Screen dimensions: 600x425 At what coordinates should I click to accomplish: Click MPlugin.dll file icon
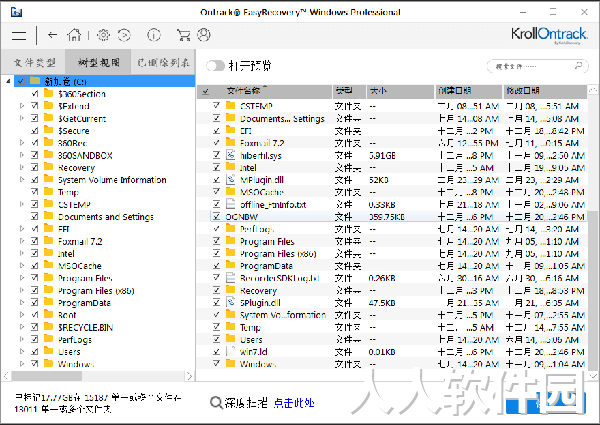click(230, 179)
